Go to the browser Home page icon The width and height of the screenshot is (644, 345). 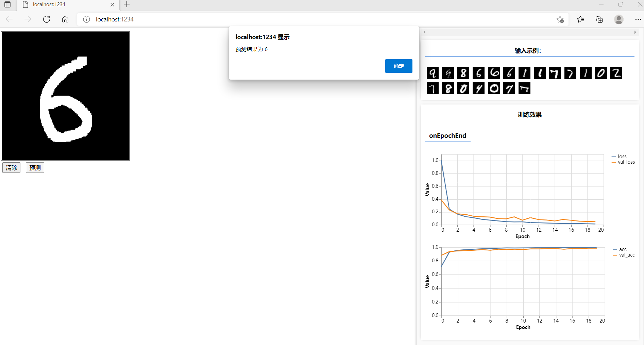(x=65, y=19)
